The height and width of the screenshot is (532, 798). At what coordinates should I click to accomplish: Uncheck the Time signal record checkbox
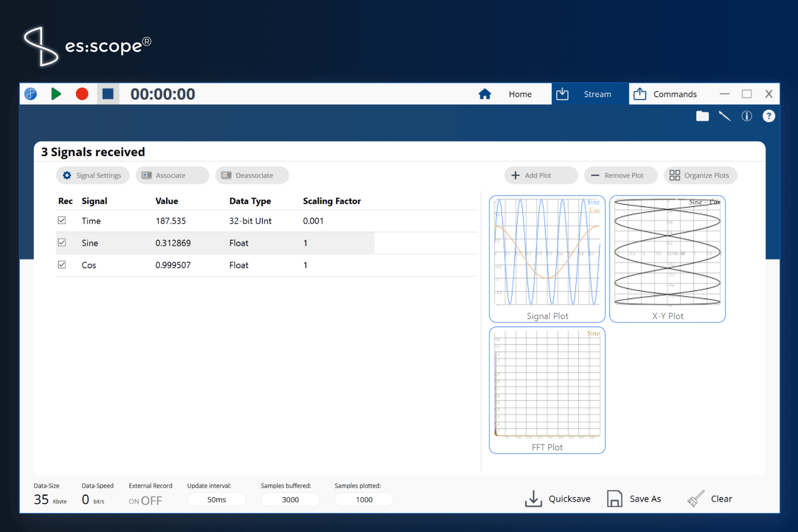62,220
